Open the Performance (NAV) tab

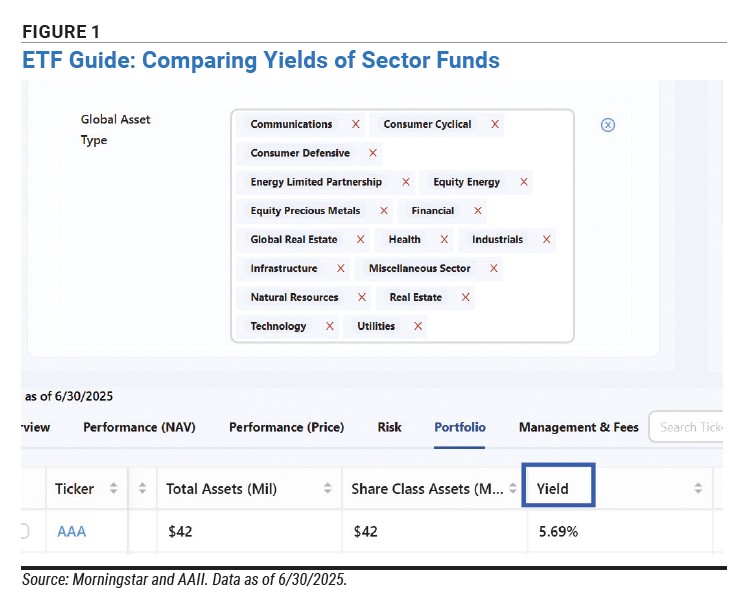point(139,427)
